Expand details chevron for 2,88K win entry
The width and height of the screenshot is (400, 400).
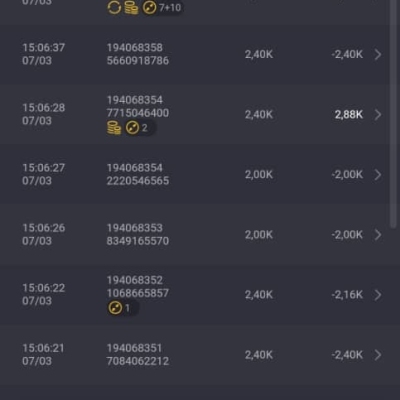(378, 115)
